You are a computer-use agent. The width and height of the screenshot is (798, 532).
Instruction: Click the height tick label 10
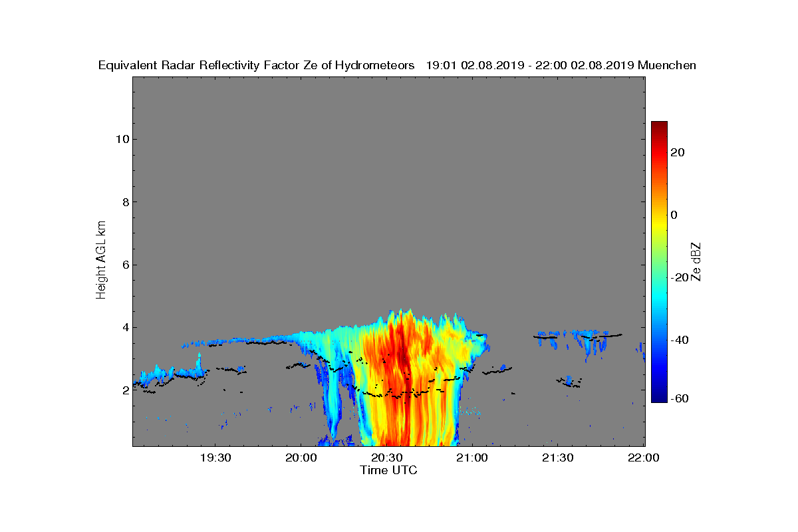[x=122, y=139]
